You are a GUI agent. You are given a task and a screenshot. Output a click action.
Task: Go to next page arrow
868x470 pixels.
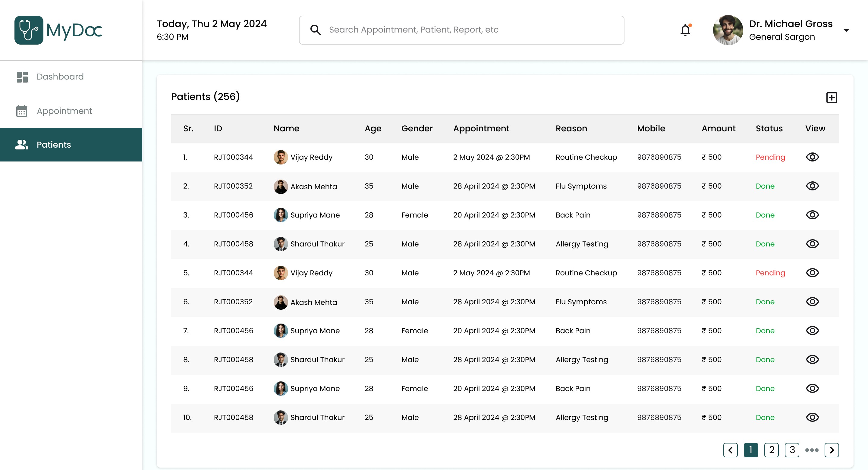pyautogui.click(x=831, y=450)
